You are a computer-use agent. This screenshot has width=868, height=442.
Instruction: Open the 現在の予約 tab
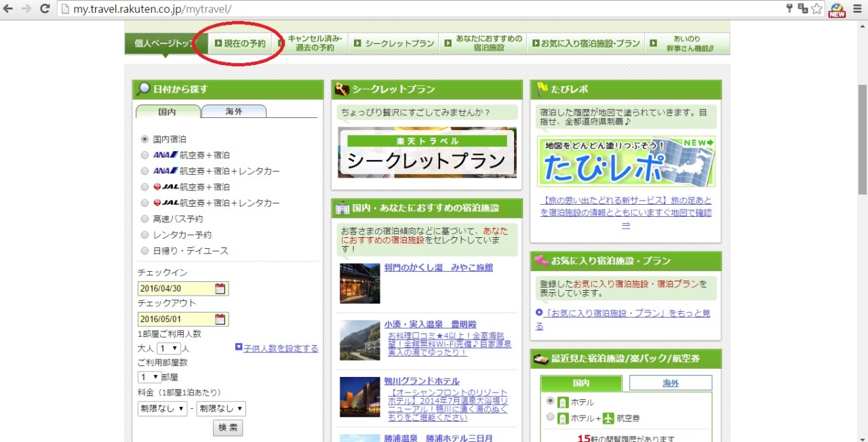[241, 43]
